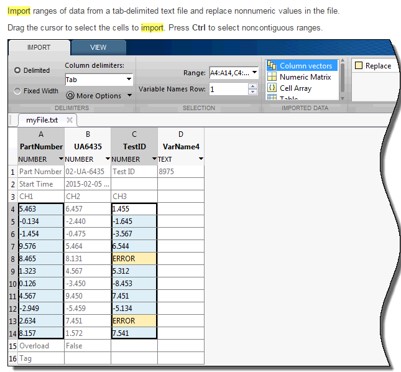The image size is (401, 372).
Task: Click the More Options gear icon
Action: click(x=70, y=96)
